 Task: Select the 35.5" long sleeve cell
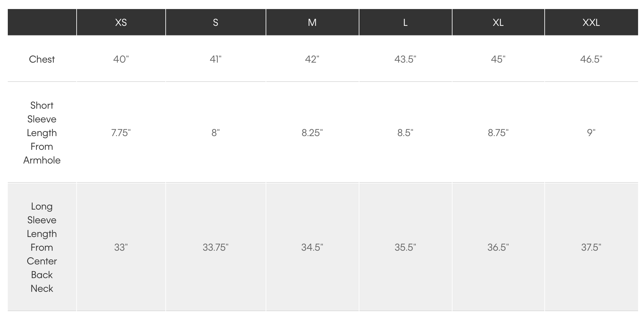[405, 247]
